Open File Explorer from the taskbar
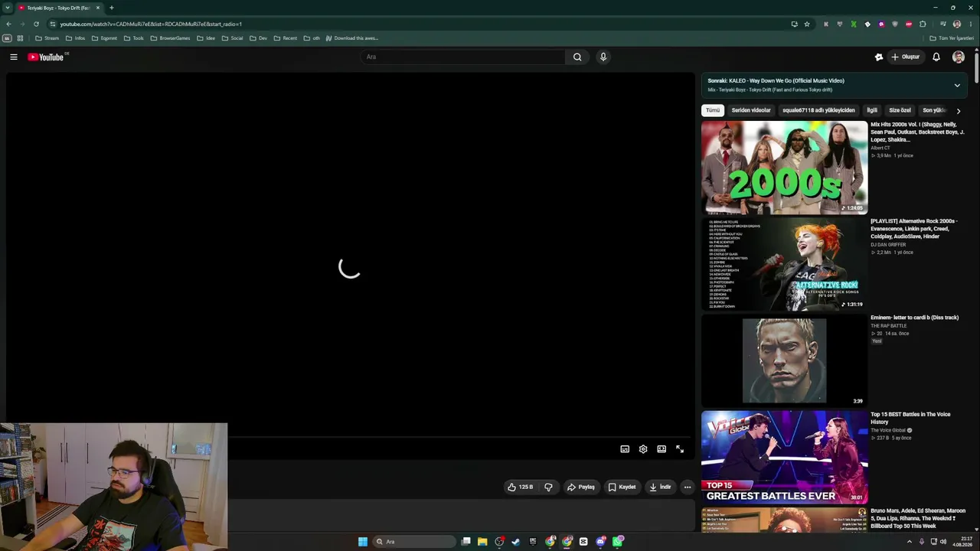980x551 pixels. pyautogui.click(x=482, y=542)
